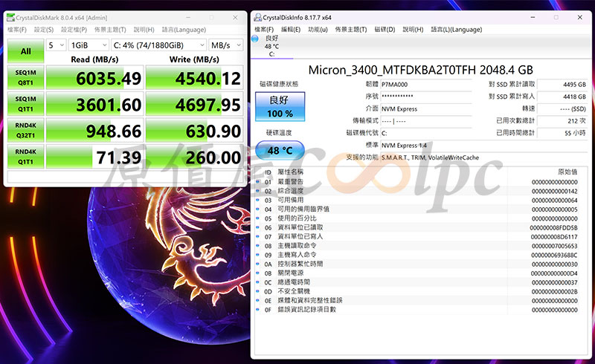Run the SEQ1M Q1T1 test

[26, 103]
